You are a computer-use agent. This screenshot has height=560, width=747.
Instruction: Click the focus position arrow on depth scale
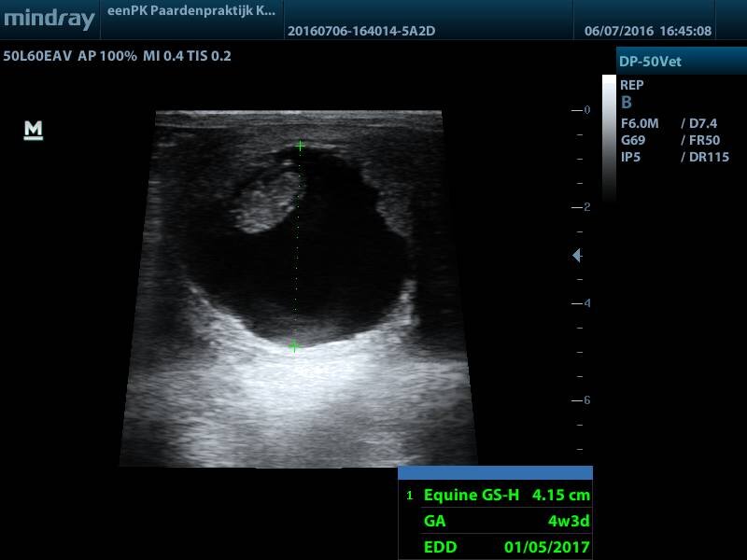point(577,256)
